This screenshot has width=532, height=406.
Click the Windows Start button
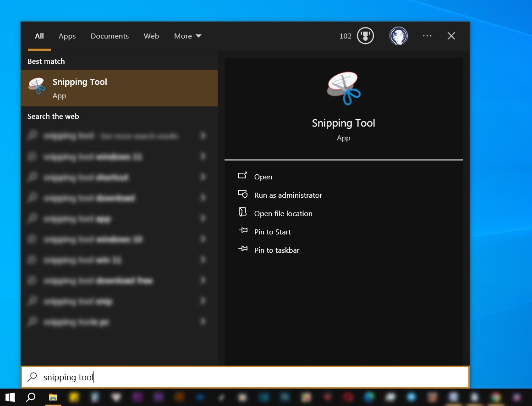pyautogui.click(x=9, y=397)
